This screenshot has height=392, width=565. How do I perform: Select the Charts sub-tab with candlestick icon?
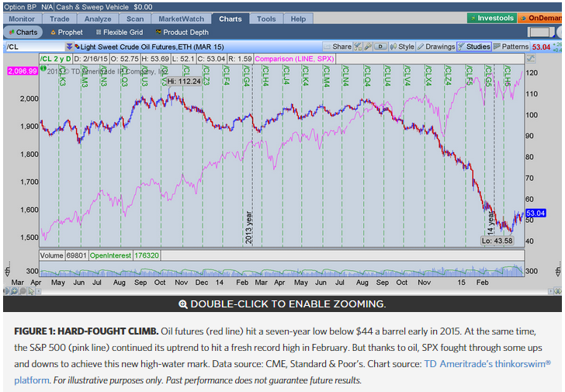[x=23, y=32]
